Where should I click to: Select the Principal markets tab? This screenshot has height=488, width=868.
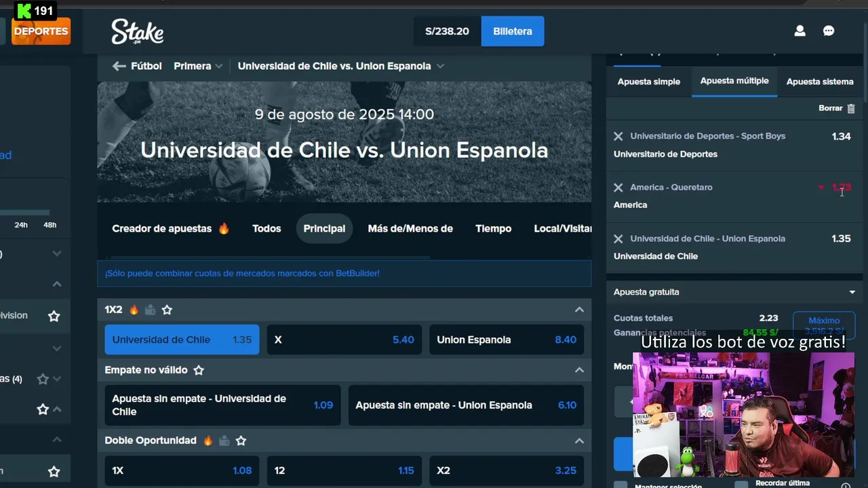[x=324, y=228]
